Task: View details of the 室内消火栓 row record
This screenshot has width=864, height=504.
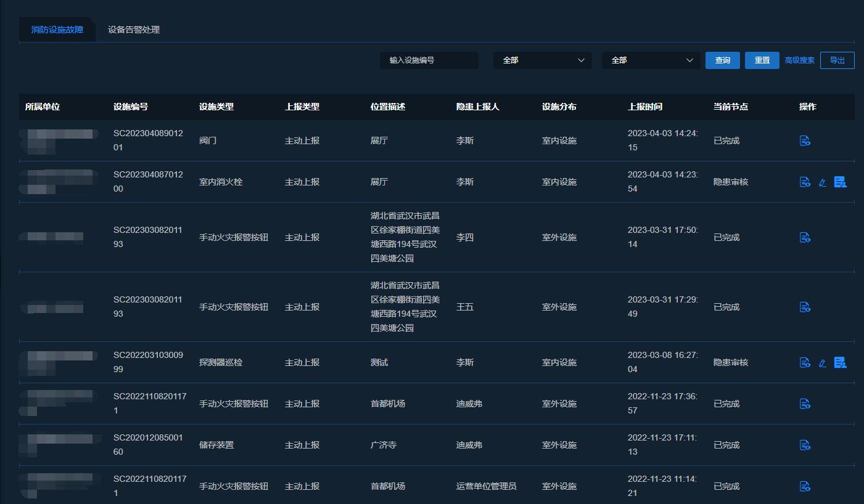Action: [805, 182]
